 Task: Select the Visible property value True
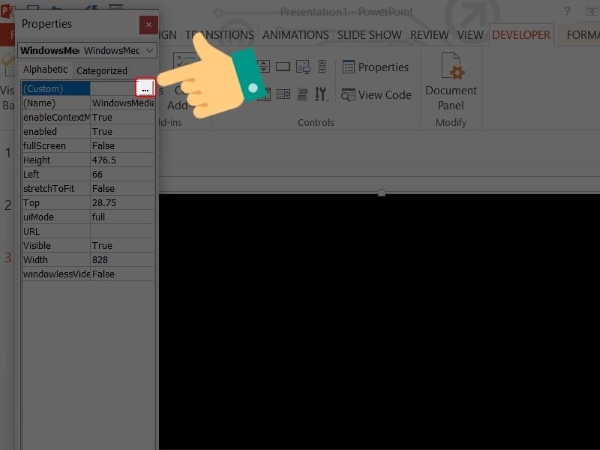coord(122,245)
